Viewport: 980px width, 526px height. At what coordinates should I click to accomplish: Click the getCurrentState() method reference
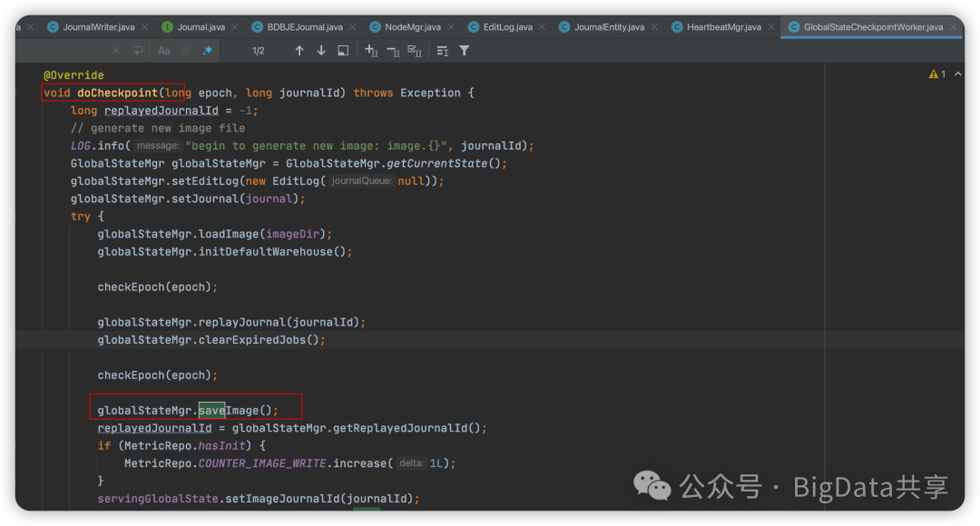point(444,163)
